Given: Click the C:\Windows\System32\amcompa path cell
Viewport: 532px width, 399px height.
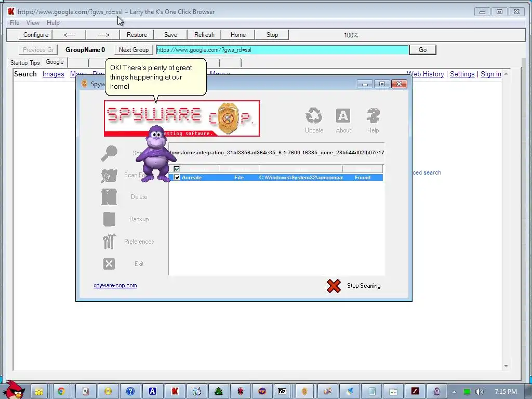Looking at the screenshot, I should point(301,178).
